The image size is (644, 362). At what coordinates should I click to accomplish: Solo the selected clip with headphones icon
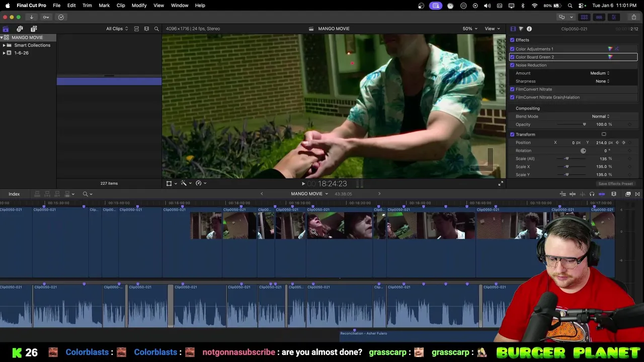(592, 194)
